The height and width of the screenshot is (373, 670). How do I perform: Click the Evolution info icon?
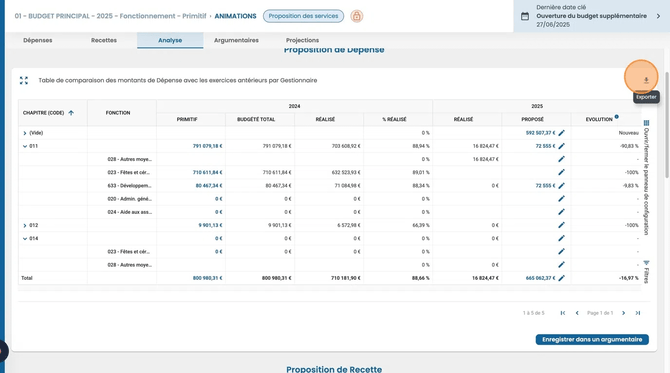[617, 117]
